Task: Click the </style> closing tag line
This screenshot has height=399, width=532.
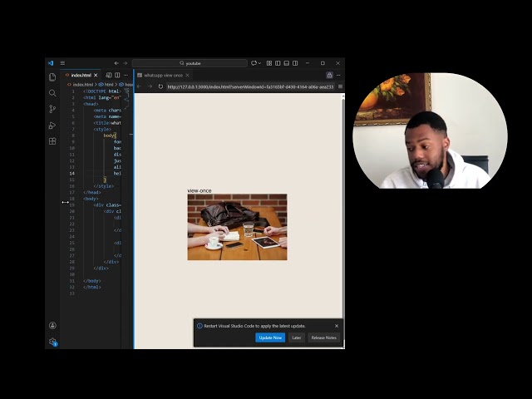Action: 103,186
